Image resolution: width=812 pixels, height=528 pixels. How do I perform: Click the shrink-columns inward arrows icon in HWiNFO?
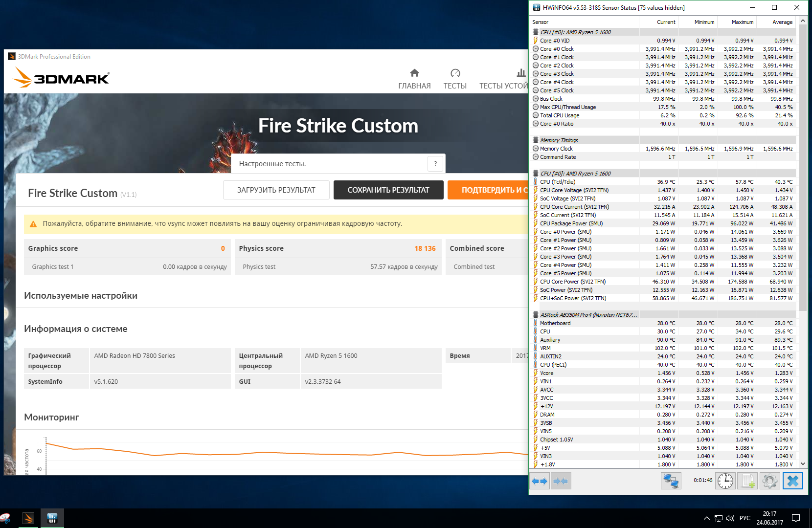pos(561,481)
